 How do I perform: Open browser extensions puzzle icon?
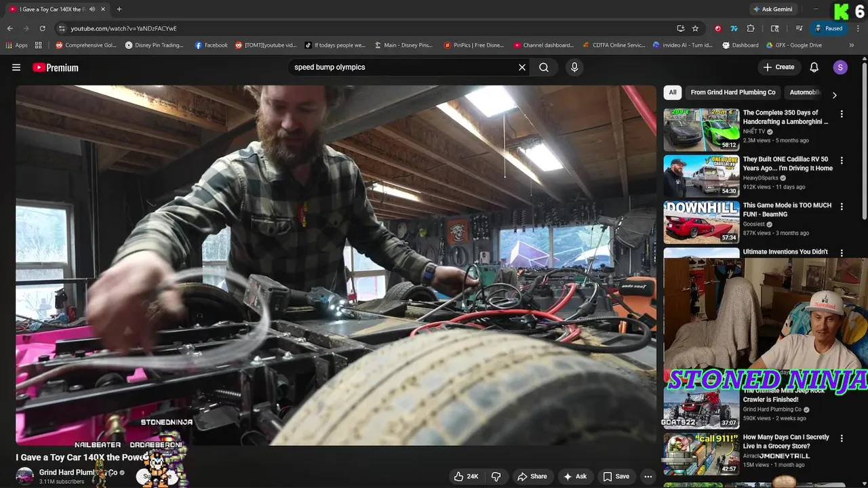[x=751, y=28]
